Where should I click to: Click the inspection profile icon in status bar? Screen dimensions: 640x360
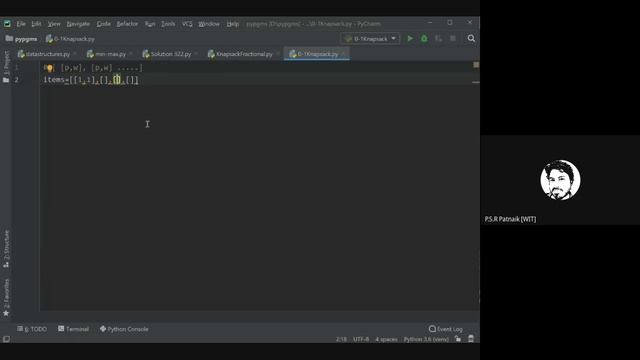pyautogui.click(x=471, y=339)
